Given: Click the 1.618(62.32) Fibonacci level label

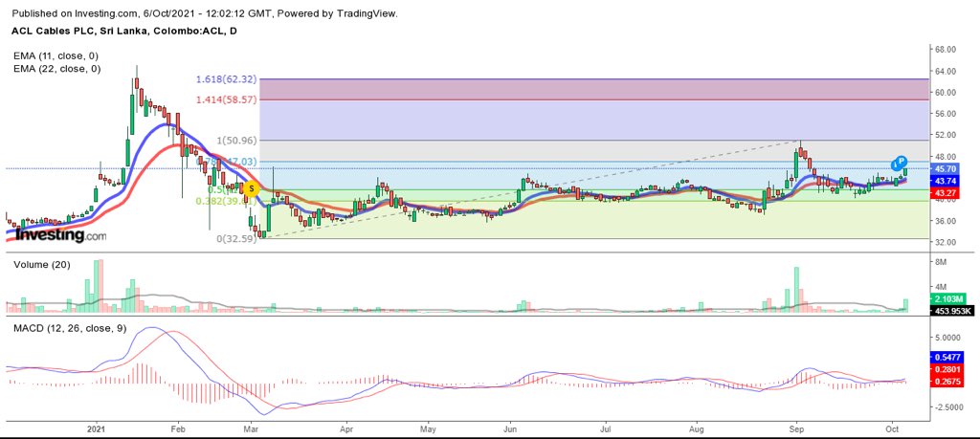Looking at the screenshot, I should tap(226, 79).
